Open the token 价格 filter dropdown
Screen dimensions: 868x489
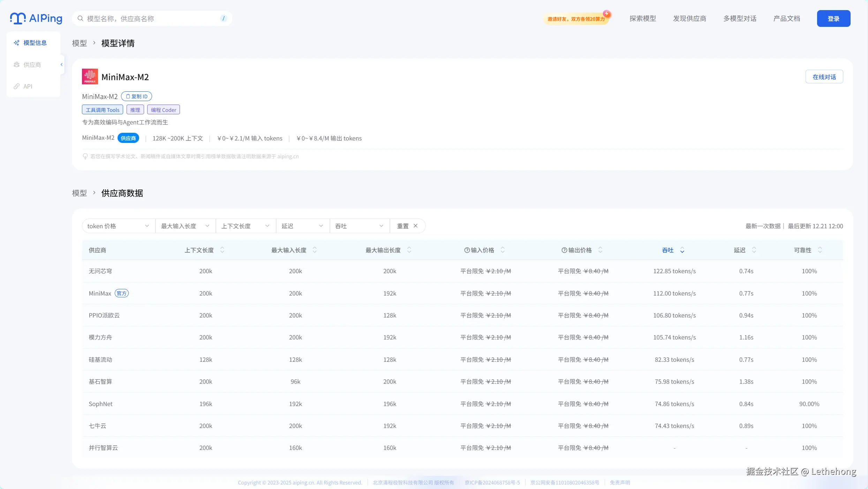(x=118, y=226)
